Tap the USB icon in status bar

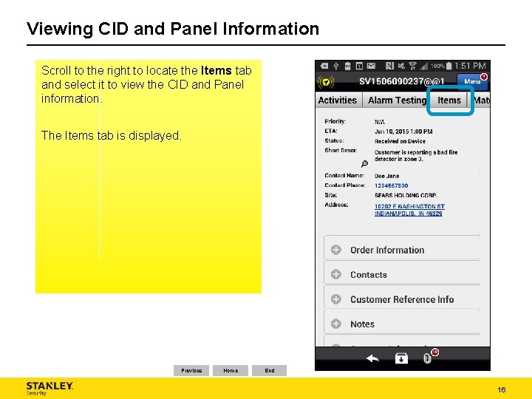point(336,66)
